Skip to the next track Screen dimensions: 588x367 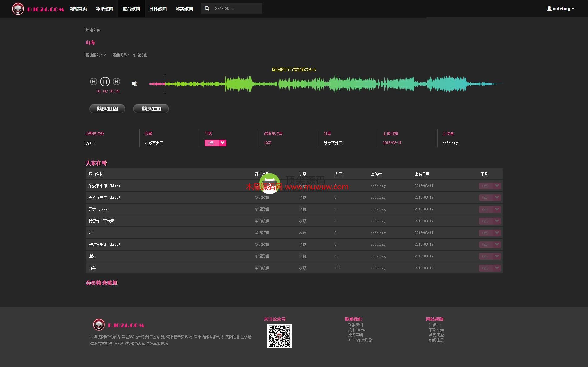[116, 82]
